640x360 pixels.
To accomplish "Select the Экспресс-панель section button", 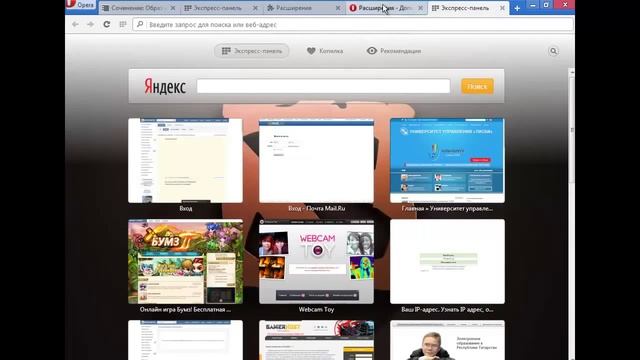I will [252, 51].
